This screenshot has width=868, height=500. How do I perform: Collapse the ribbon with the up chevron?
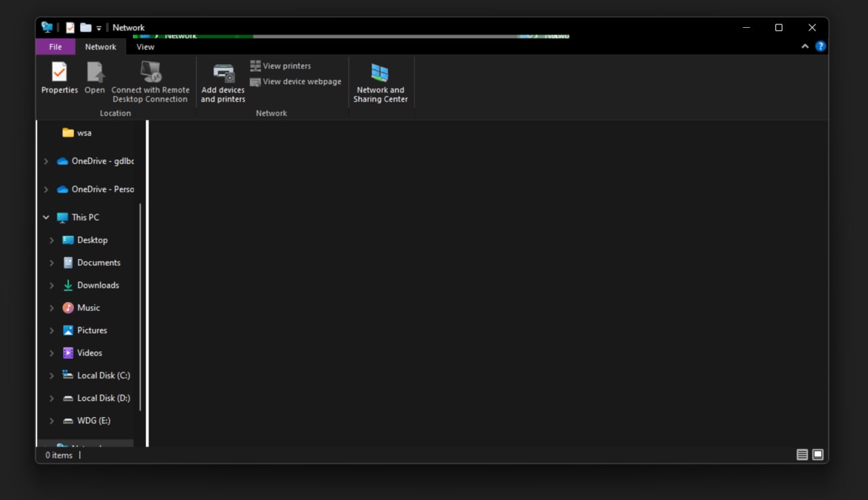[805, 46]
